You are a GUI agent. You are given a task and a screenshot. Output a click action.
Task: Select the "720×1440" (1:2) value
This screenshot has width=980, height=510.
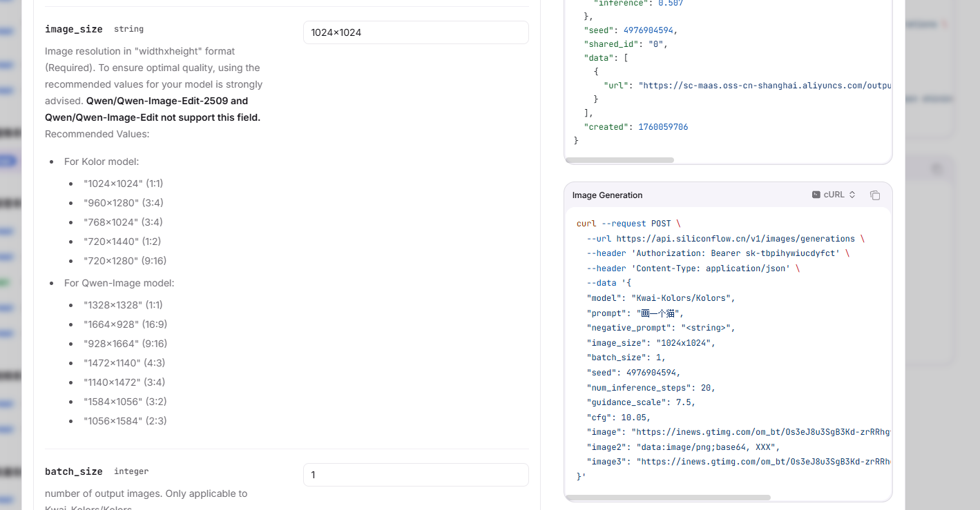pos(122,242)
